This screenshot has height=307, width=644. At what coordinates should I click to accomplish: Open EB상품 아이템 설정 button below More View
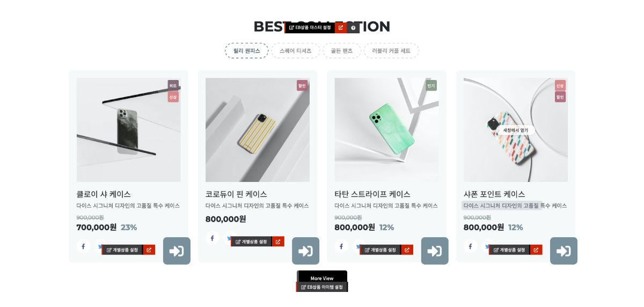click(x=322, y=287)
